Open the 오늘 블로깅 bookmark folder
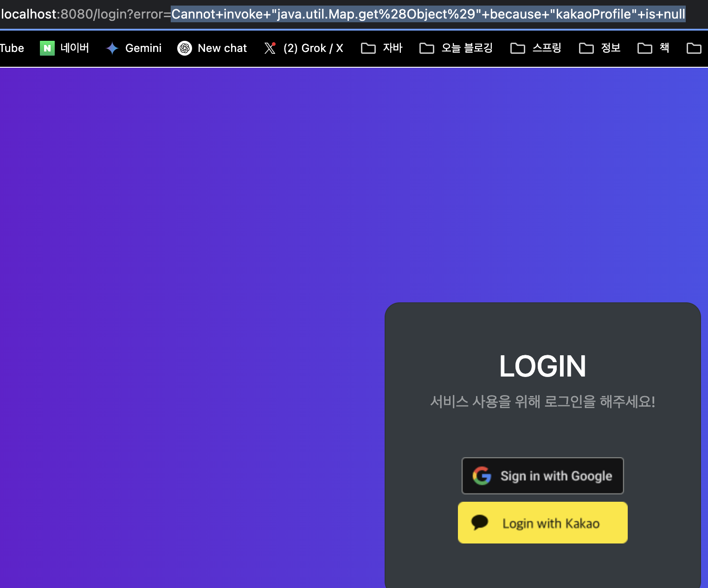 (456, 48)
